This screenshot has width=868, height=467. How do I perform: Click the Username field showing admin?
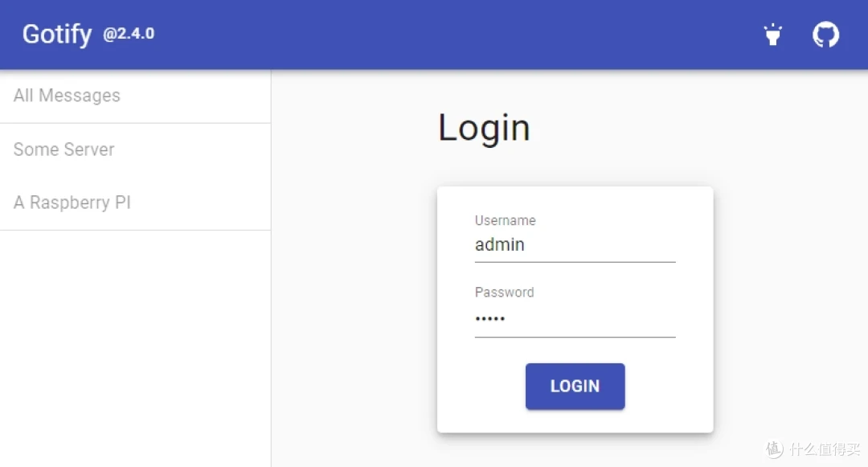(575, 244)
